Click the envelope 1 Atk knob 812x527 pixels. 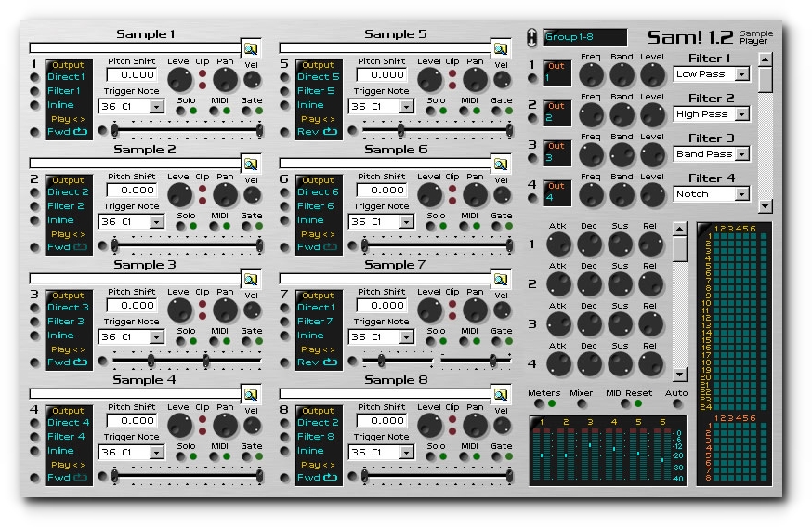tap(558, 244)
